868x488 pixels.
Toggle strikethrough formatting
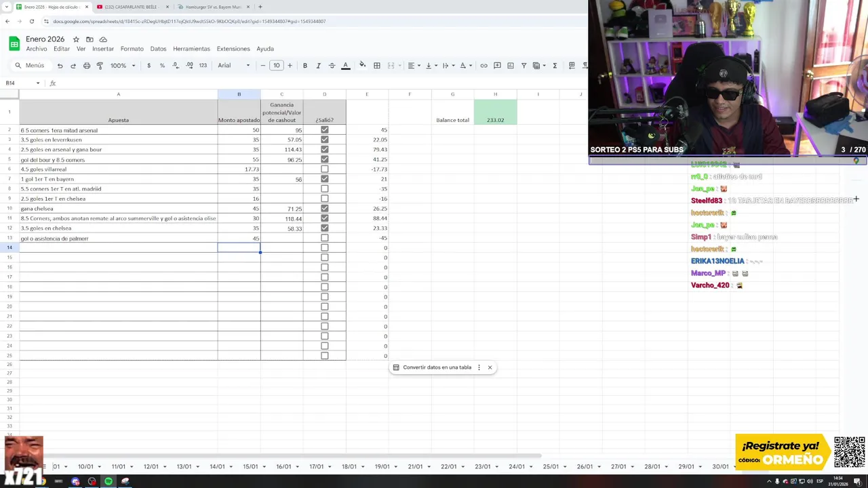click(x=332, y=66)
